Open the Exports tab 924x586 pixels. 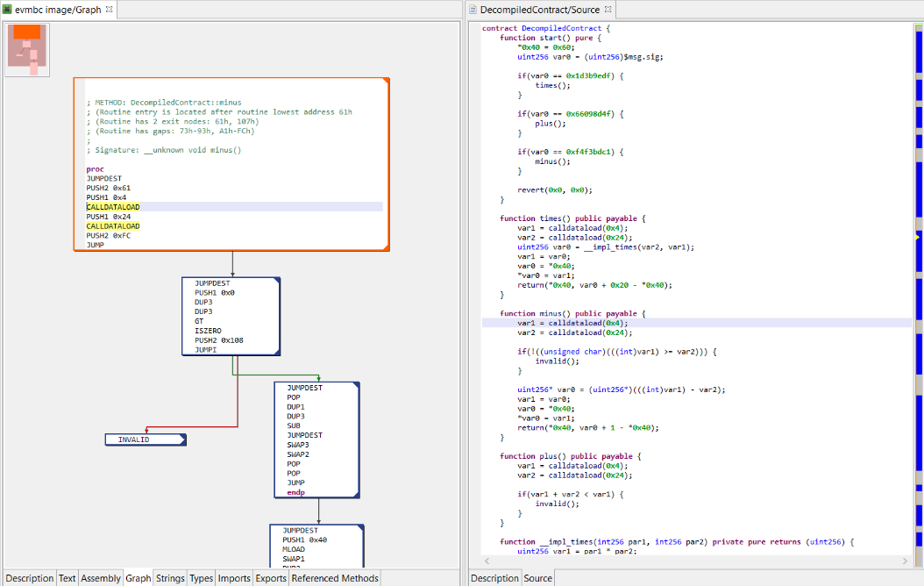(271, 578)
